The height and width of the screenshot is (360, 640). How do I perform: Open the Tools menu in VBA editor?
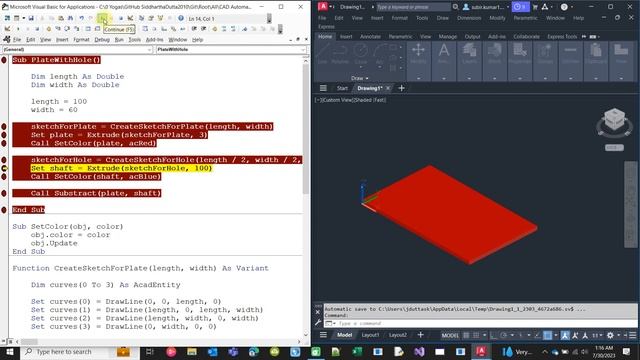134,40
